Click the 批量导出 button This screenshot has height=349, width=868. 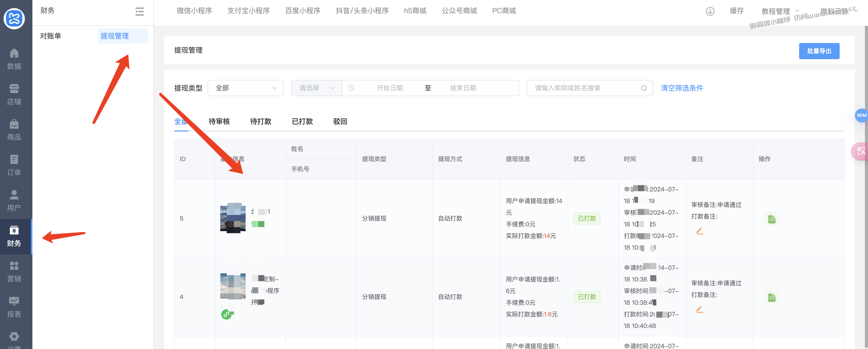pyautogui.click(x=819, y=51)
